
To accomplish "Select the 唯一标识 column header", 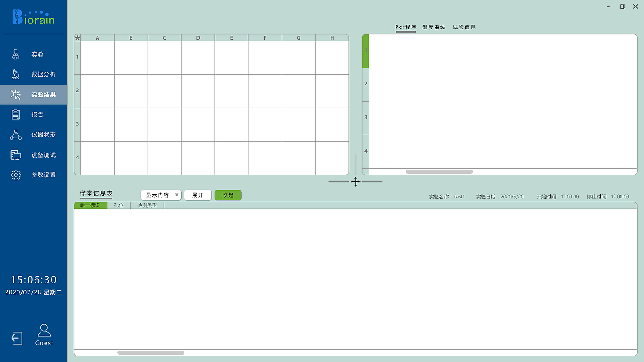I will (x=91, y=205).
